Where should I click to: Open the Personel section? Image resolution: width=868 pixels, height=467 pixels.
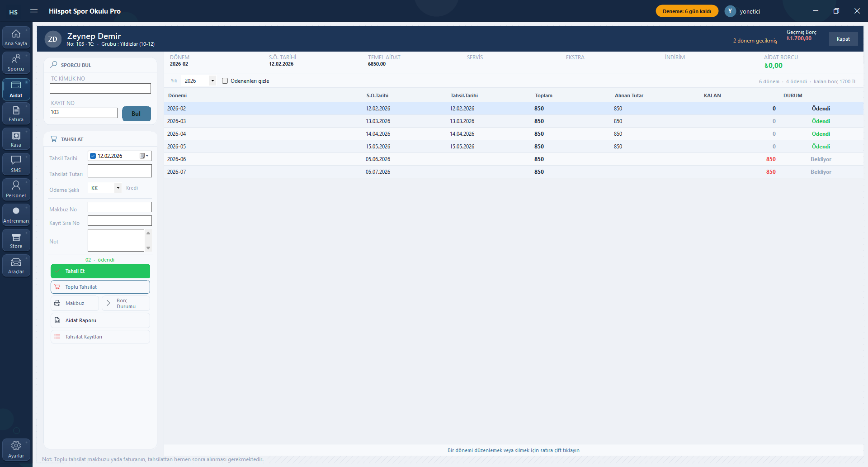pos(16,190)
